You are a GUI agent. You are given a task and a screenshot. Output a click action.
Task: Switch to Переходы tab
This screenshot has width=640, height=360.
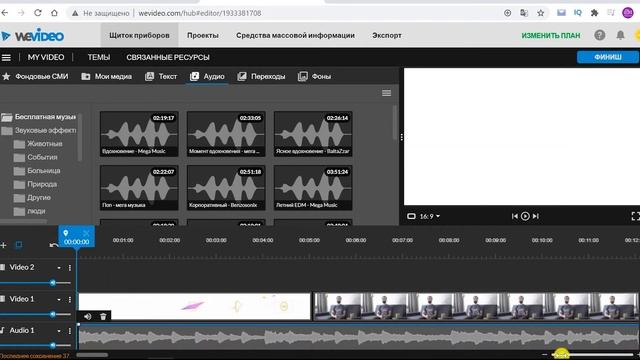tap(261, 76)
